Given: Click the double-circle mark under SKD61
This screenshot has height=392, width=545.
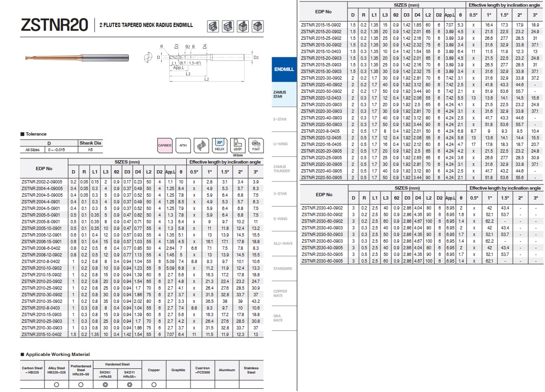Looking at the screenshot, I should 105,384.
